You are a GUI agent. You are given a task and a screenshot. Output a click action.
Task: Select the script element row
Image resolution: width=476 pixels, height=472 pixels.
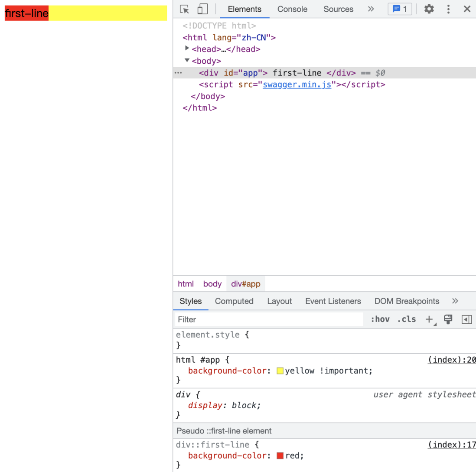click(292, 85)
